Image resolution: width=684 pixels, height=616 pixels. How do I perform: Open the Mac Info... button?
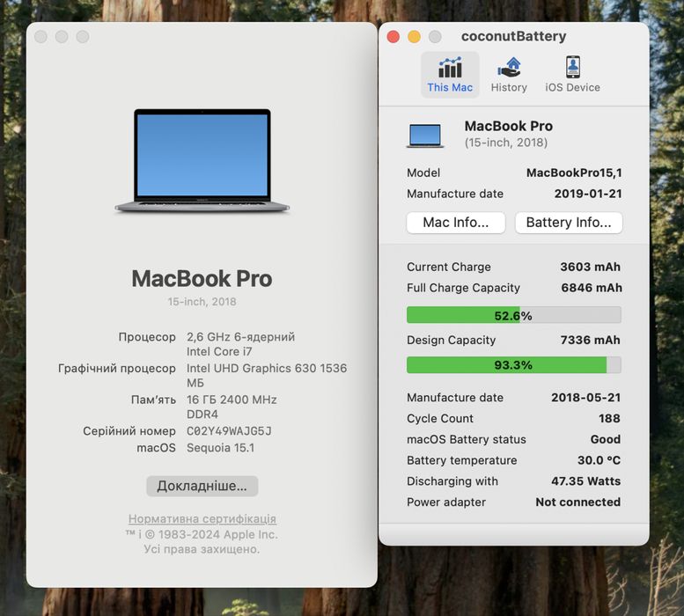456,223
